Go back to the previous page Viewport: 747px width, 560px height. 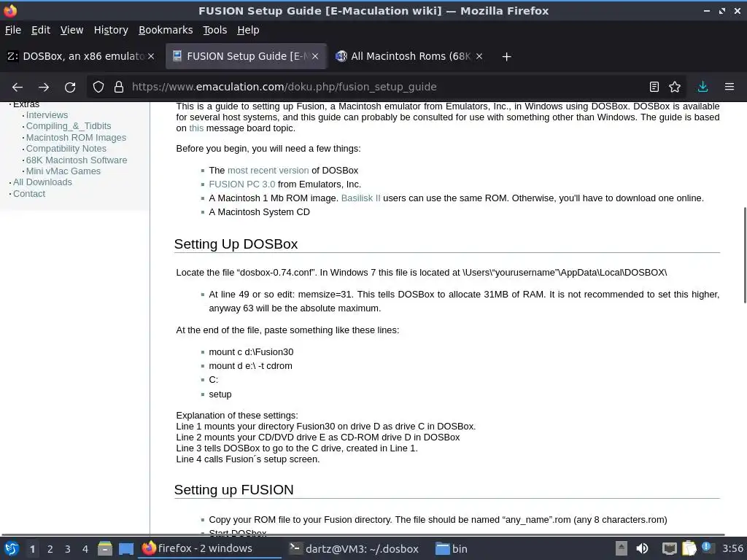[x=18, y=87]
